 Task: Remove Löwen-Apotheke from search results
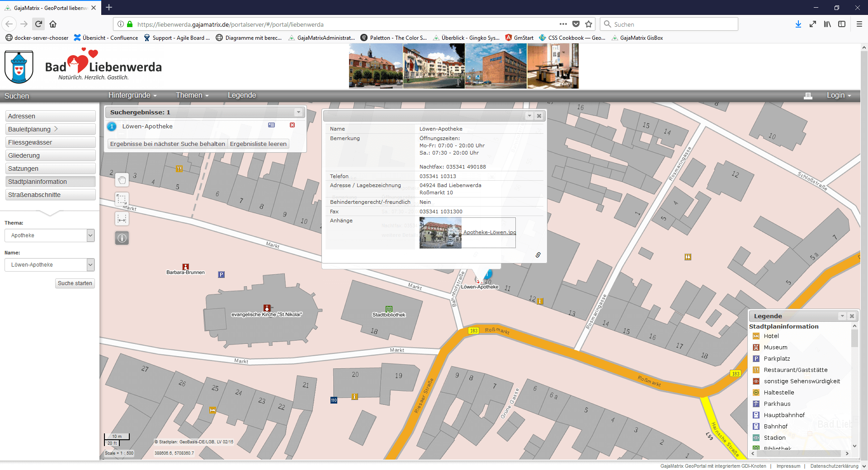pos(292,125)
